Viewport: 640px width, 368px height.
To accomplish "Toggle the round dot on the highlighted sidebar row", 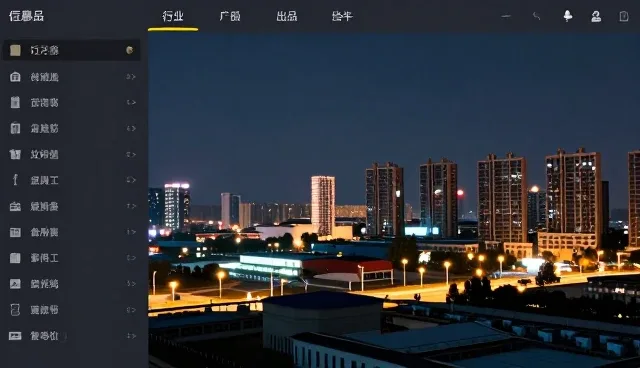I will click(x=130, y=50).
